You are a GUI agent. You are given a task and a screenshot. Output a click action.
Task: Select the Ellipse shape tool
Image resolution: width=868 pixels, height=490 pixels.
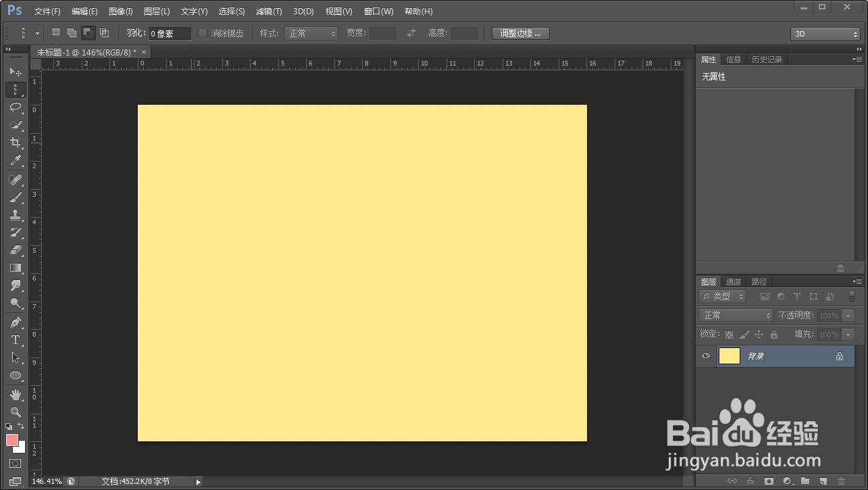pyautogui.click(x=16, y=375)
